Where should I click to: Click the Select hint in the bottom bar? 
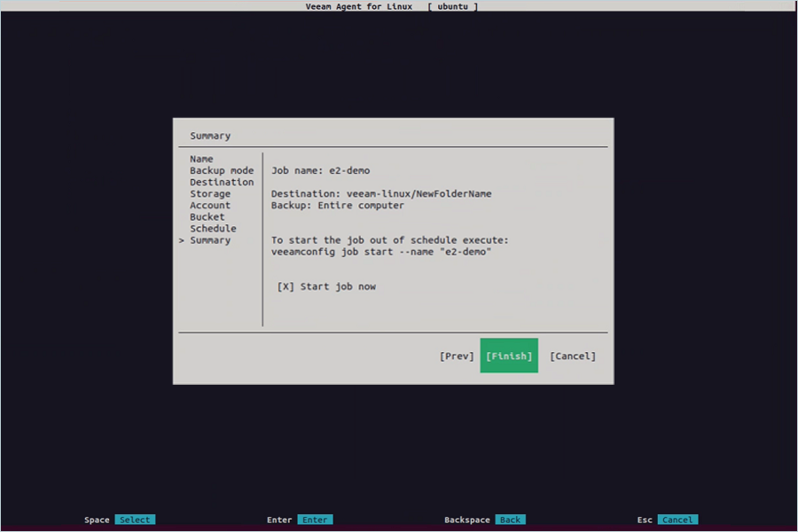pos(135,520)
